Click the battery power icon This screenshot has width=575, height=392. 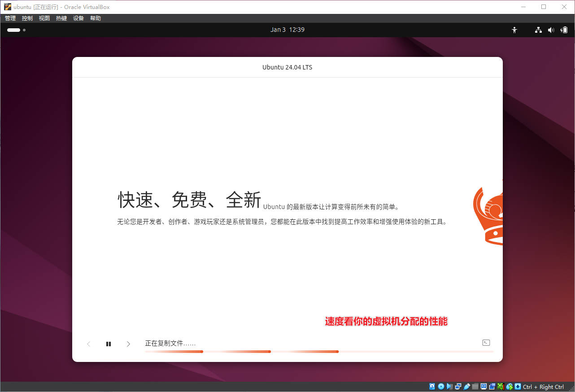(x=564, y=30)
